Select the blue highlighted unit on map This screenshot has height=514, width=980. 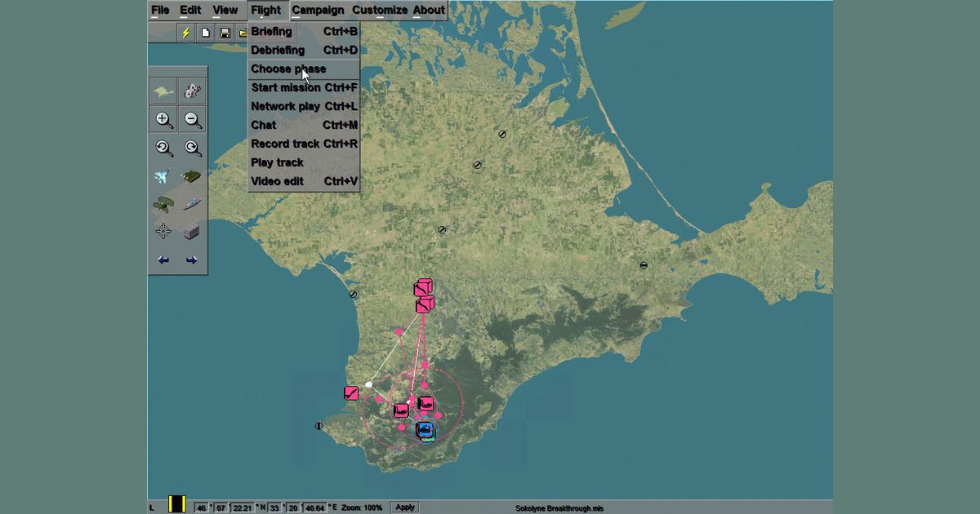click(x=425, y=430)
